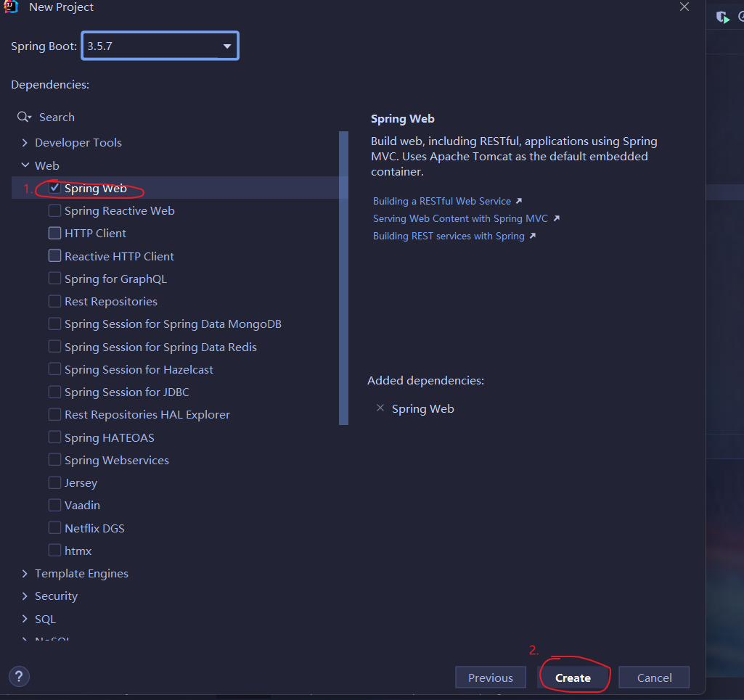This screenshot has height=700, width=744.
Task: Click the run icon behind the dialog
Action: (x=723, y=17)
